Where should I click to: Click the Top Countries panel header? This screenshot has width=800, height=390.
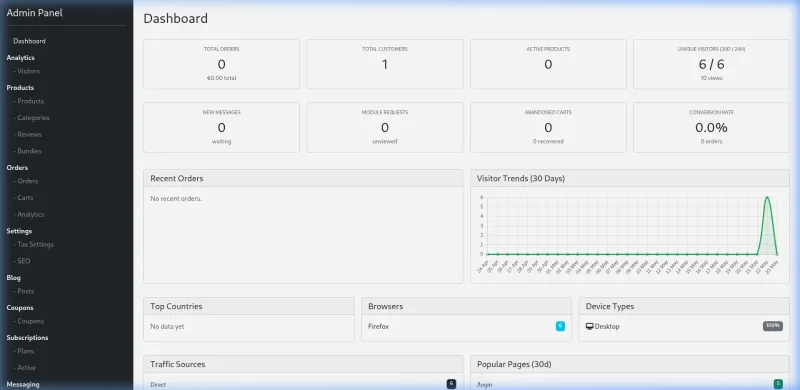point(249,306)
